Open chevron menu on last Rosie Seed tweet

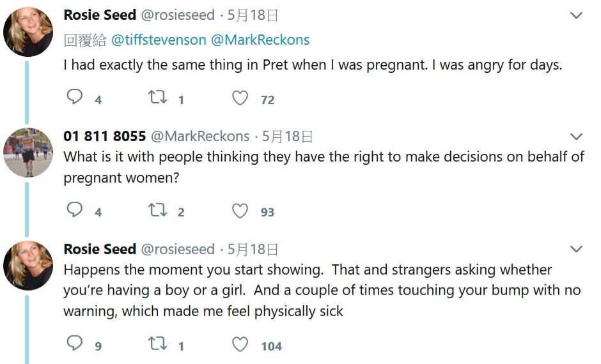pyautogui.click(x=576, y=249)
